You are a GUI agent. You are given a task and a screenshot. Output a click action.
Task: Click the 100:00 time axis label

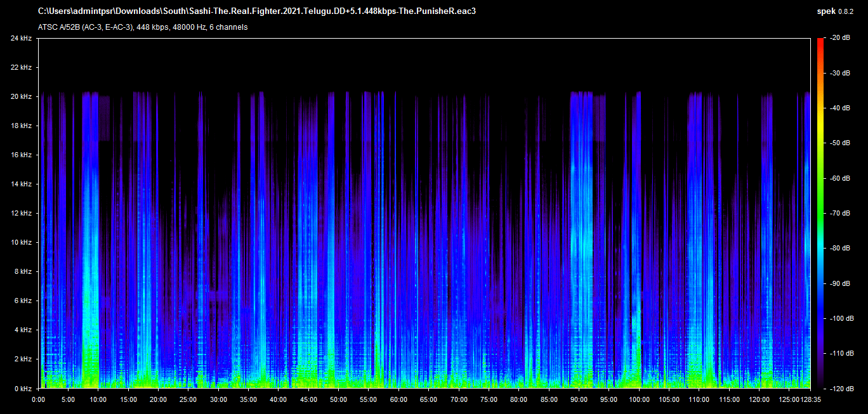(x=639, y=399)
